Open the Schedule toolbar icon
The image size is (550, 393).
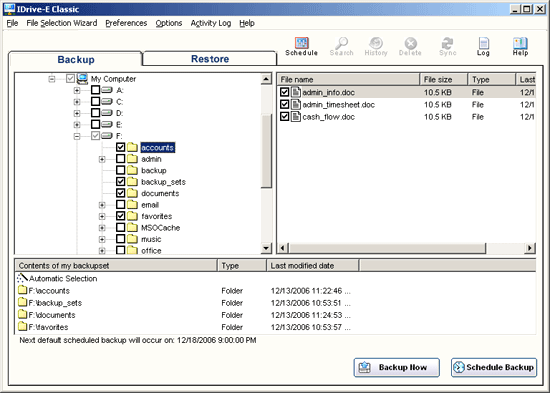click(x=301, y=43)
